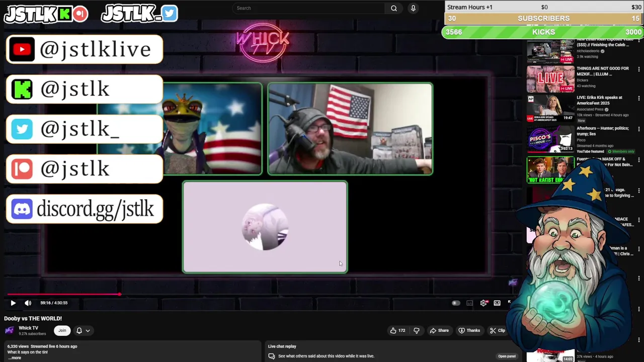This screenshot has height=362, width=644.
Task: Click the live chat speech bubble icon
Action: click(x=272, y=356)
